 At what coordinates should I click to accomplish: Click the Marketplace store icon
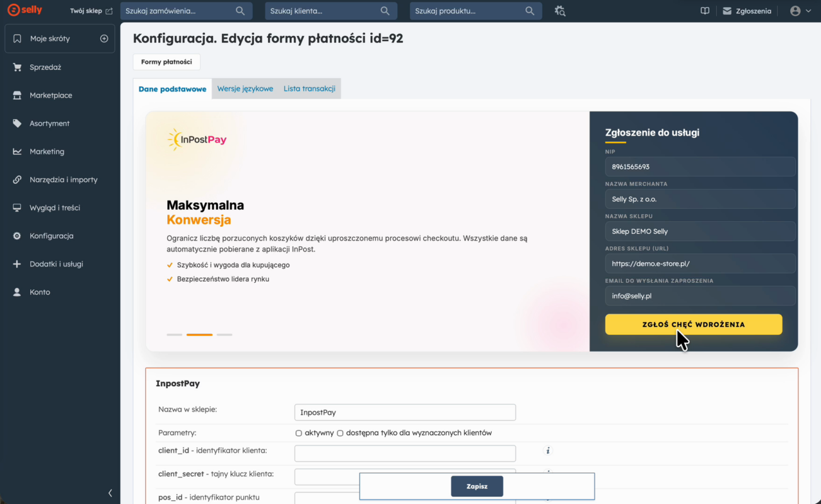click(17, 95)
